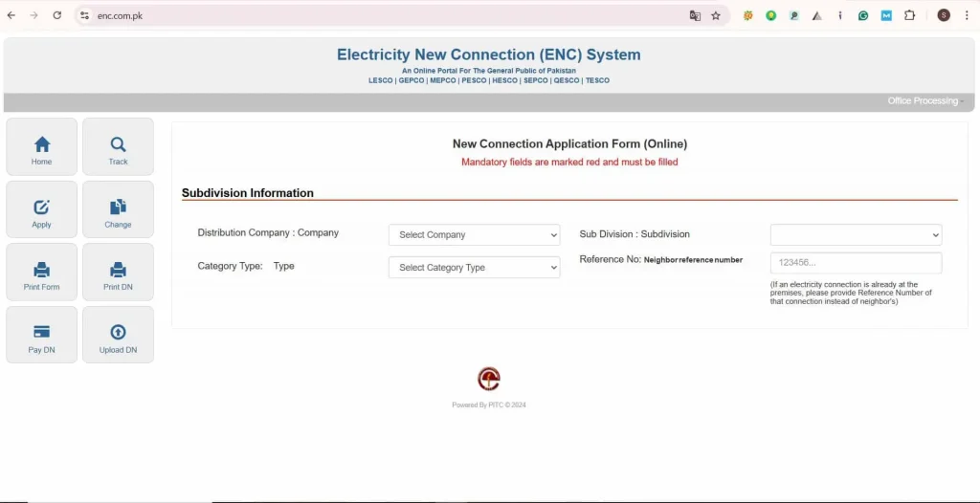Go back with browser back arrow
Viewport: 980px width, 503px height.
11,15
